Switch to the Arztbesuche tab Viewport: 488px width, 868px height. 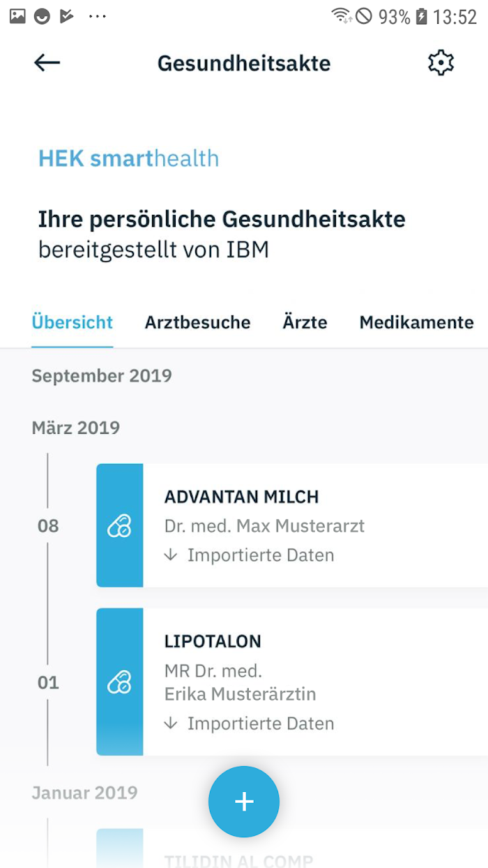pyautogui.click(x=197, y=322)
